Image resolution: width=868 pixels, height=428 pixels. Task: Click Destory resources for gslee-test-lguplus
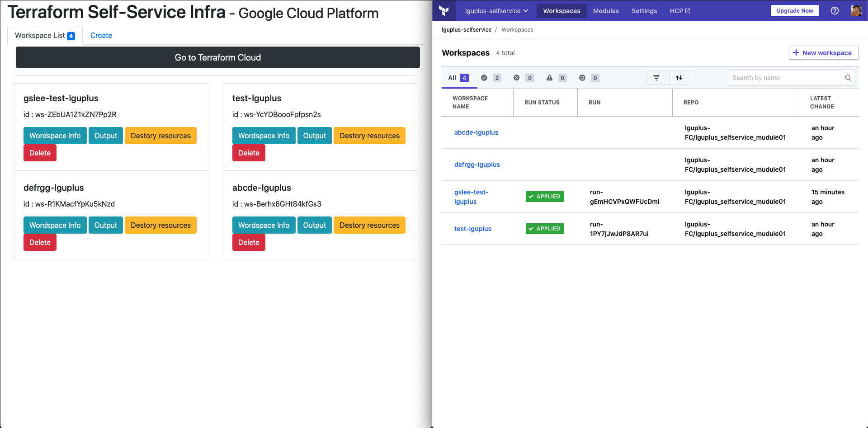click(161, 136)
